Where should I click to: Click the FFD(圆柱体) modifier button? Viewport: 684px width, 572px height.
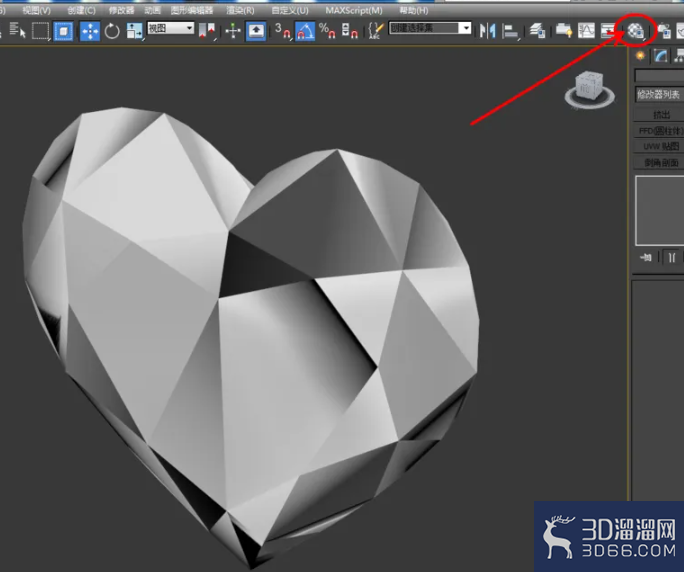tap(659, 130)
